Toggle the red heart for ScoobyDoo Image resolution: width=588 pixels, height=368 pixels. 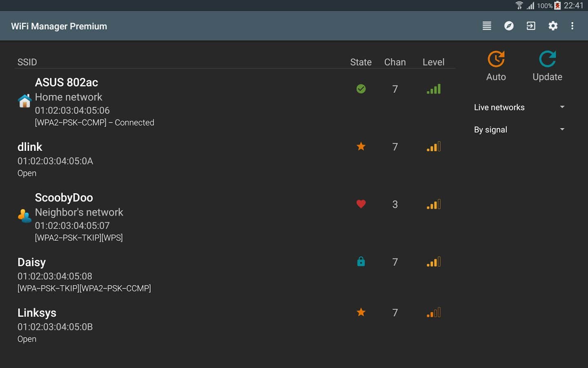[361, 204]
